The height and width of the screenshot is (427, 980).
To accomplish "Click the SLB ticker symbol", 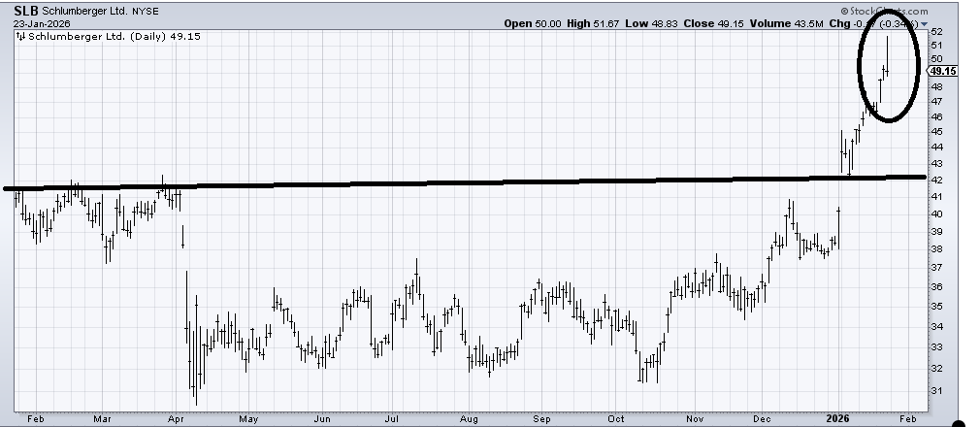I will [26, 11].
